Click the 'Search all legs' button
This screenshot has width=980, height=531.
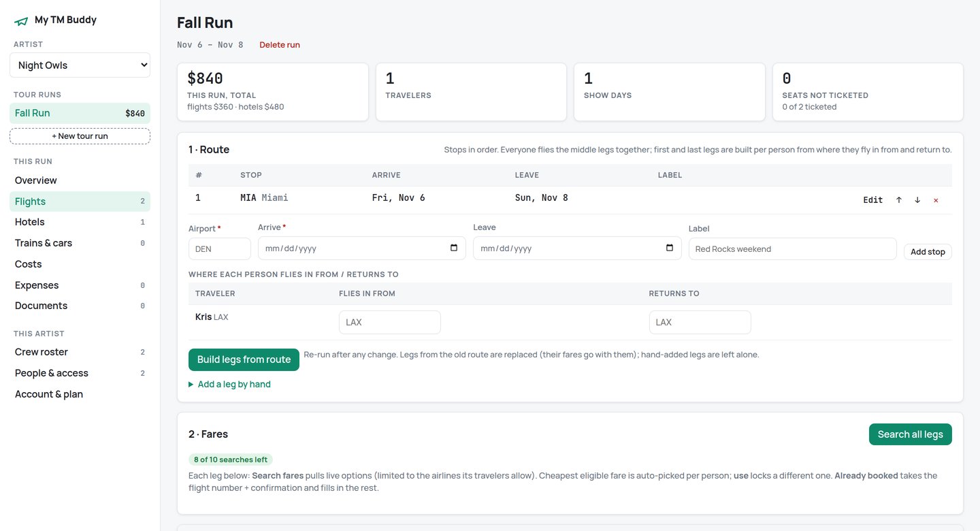(910, 434)
